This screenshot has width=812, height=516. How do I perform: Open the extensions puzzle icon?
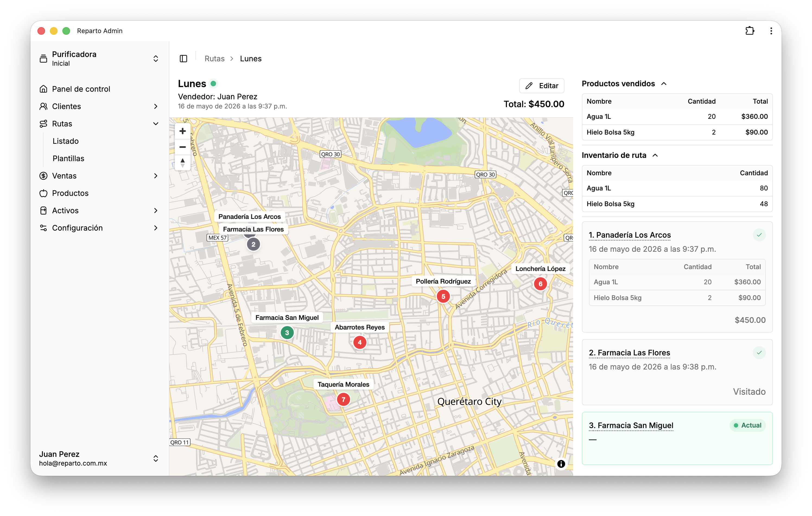[x=750, y=31]
